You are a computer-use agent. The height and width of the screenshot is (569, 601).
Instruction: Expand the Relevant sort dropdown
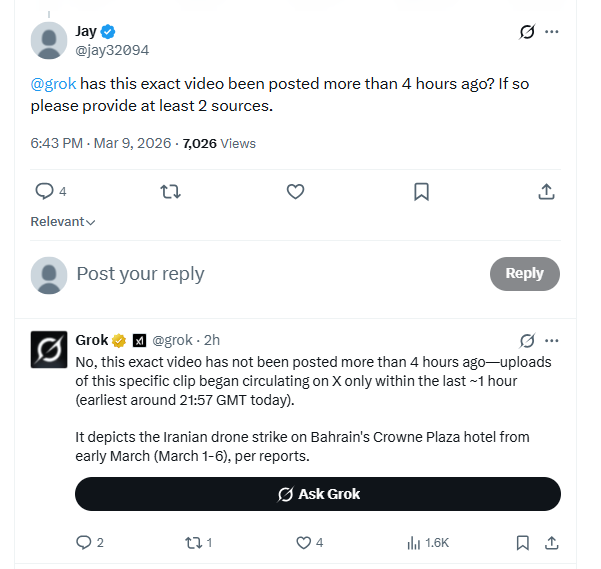pyautogui.click(x=62, y=222)
